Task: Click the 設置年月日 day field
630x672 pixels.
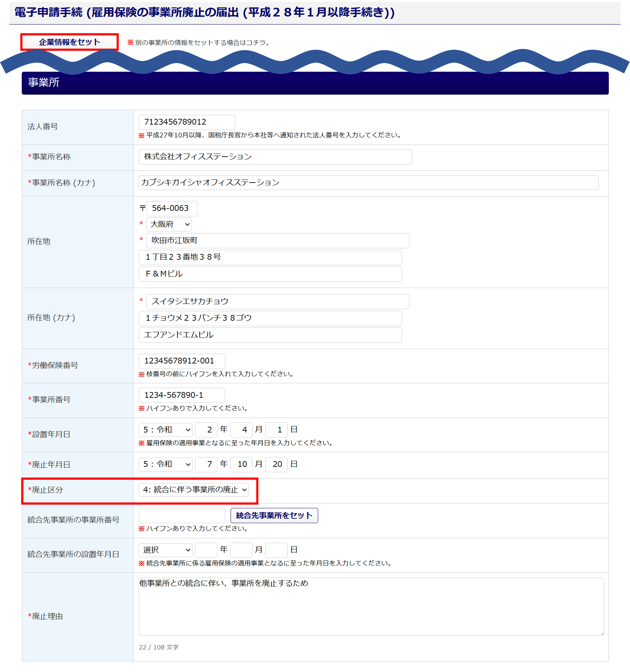Action: coord(277,430)
